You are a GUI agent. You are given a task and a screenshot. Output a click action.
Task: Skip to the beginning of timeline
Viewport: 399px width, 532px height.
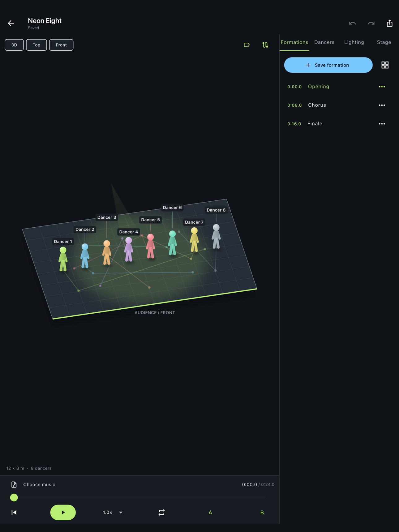14,512
